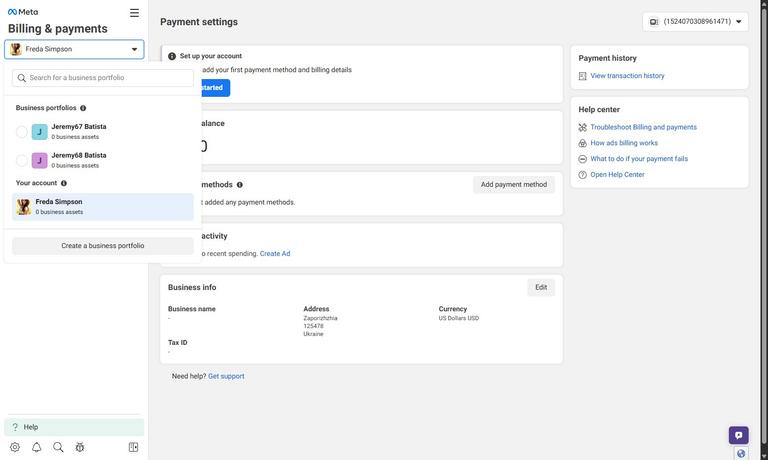
Task: Click the Freda Simpson avatar in account list
Action: click(24, 207)
